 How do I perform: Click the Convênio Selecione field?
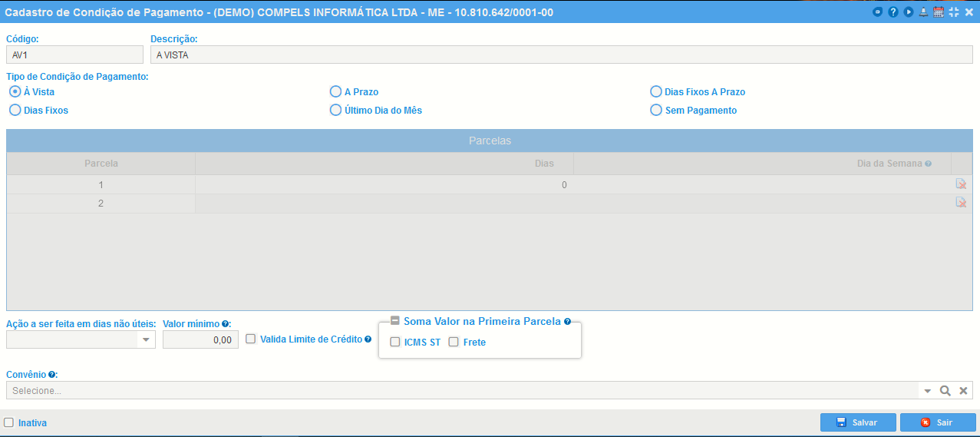coord(462,390)
